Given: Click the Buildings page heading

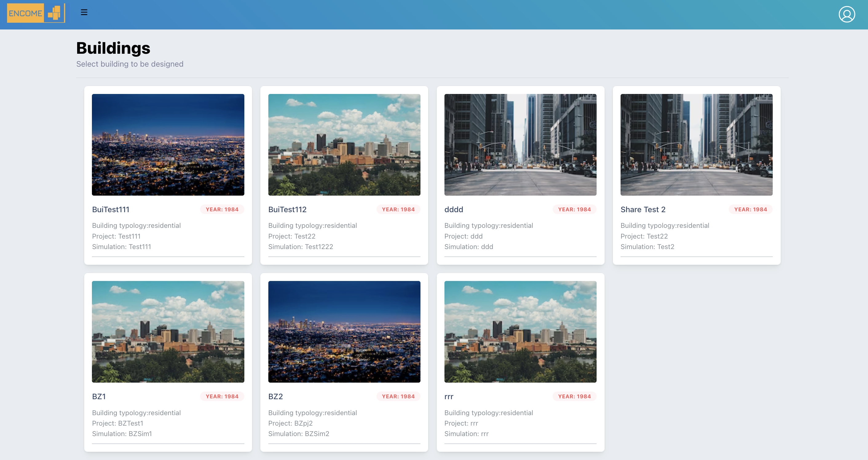Looking at the screenshot, I should click(x=113, y=48).
